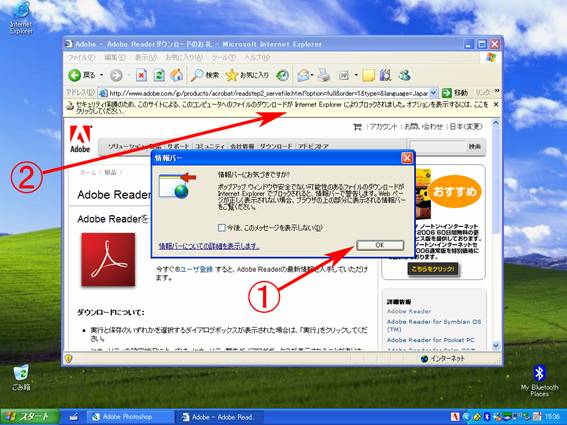Open the Download tab in the Adobe navigation
567x425 pixels.
click(x=276, y=146)
